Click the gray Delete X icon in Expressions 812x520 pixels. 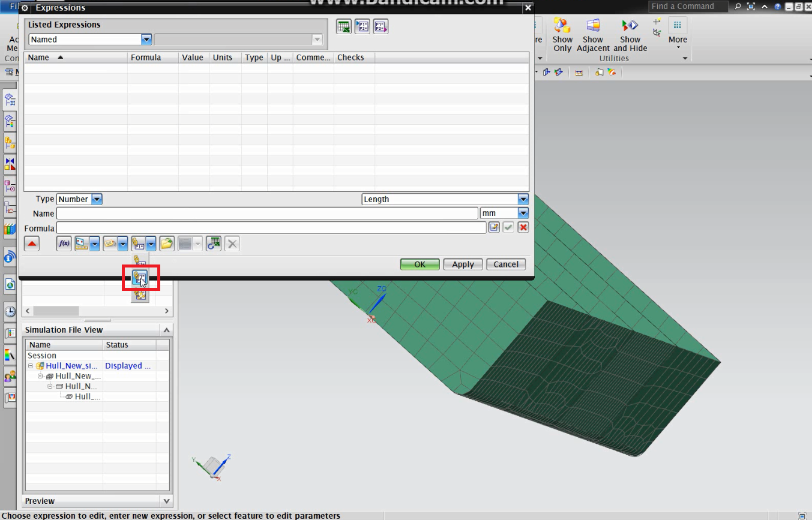pyautogui.click(x=232, y=244)
